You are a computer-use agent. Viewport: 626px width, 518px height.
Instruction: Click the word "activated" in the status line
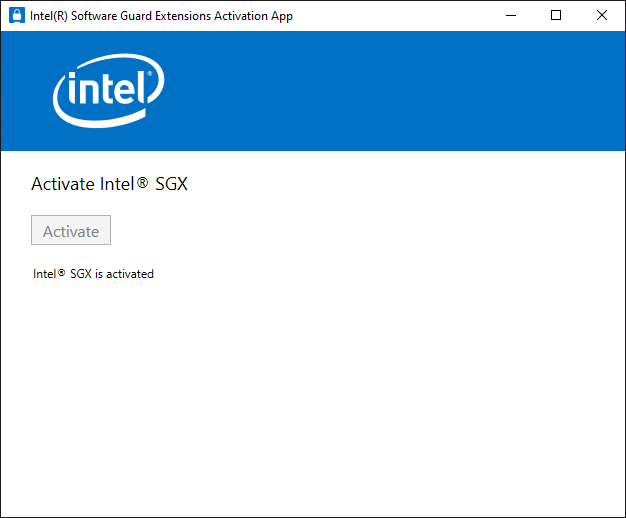(130, 273)
